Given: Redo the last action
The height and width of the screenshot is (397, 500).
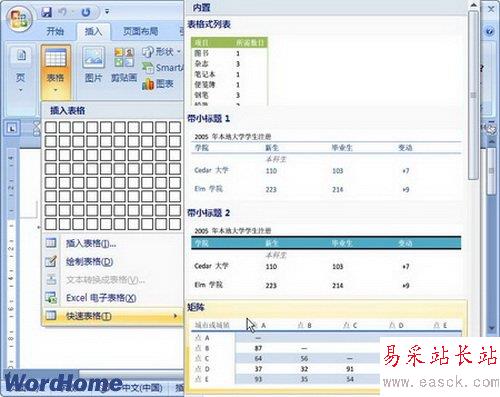Looking at the screenshot, I should pos(86,12).
